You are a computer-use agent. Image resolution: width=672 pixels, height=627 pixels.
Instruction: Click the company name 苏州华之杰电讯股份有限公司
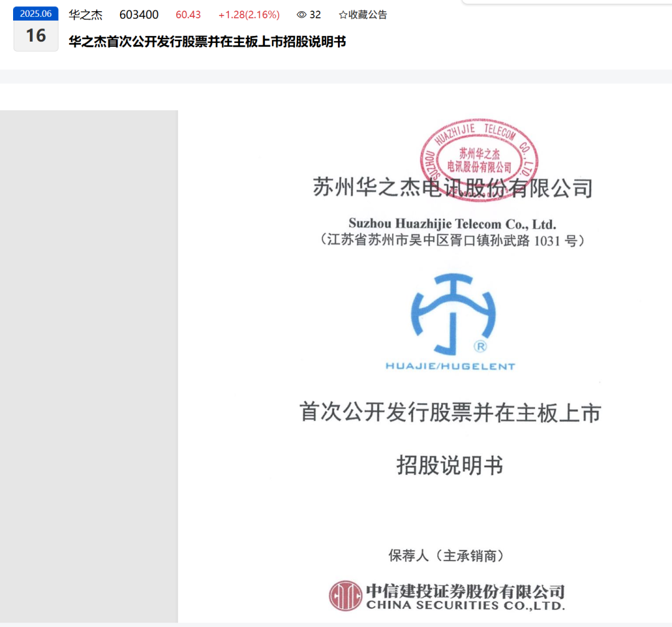click(453, 188)
